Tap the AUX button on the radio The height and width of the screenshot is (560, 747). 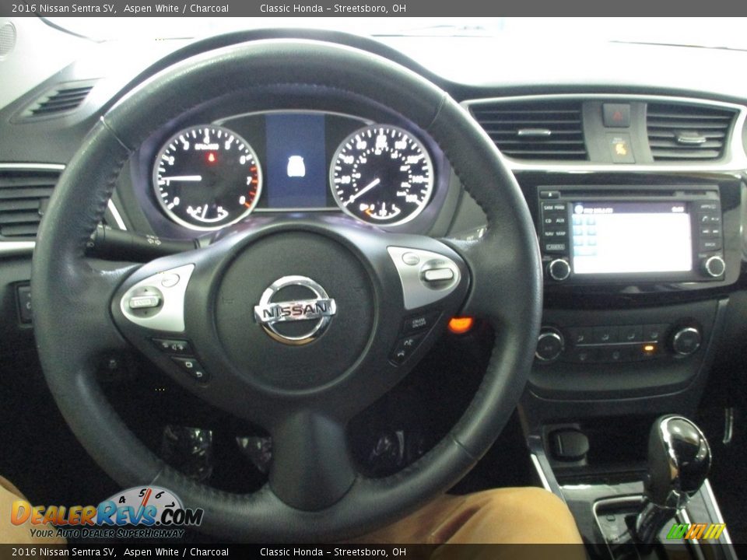click(560, 221)
